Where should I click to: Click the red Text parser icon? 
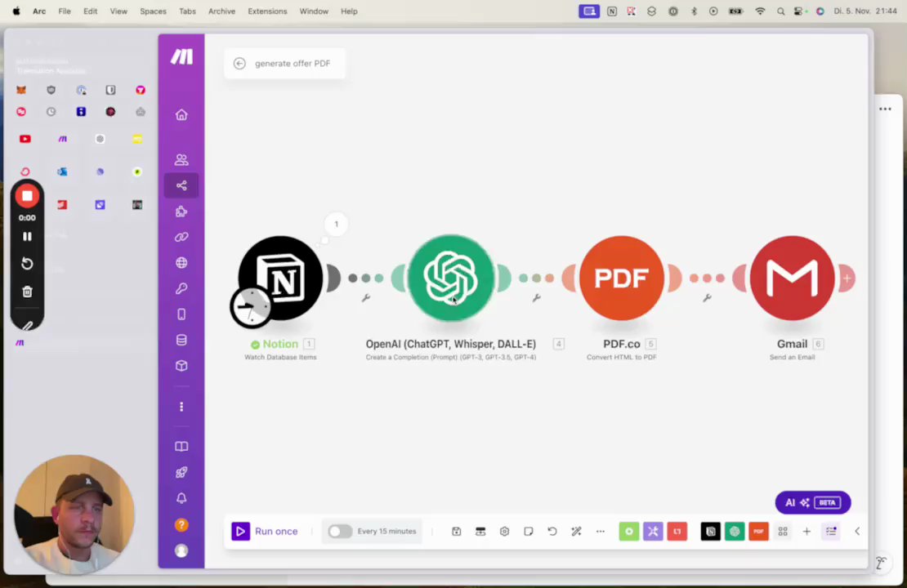tap(677, 532)
